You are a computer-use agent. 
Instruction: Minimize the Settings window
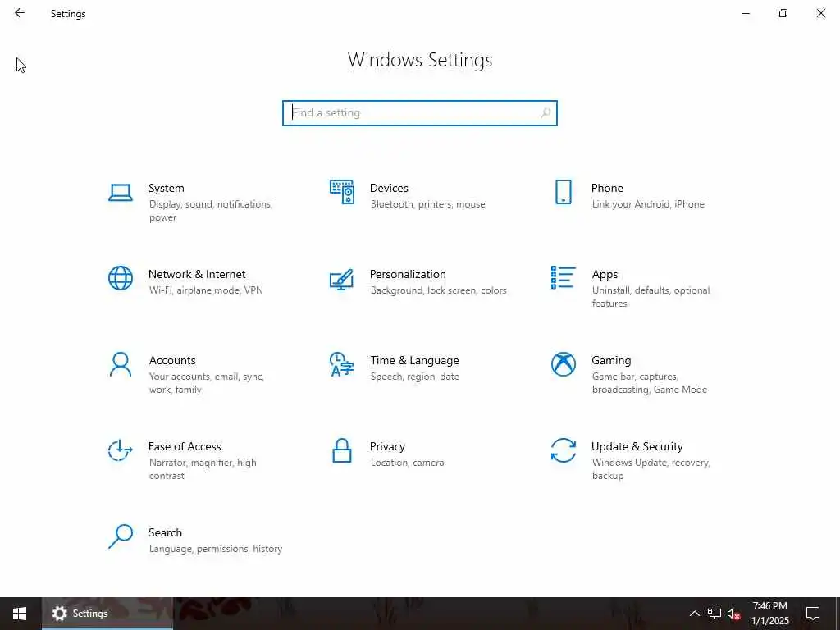745,13
